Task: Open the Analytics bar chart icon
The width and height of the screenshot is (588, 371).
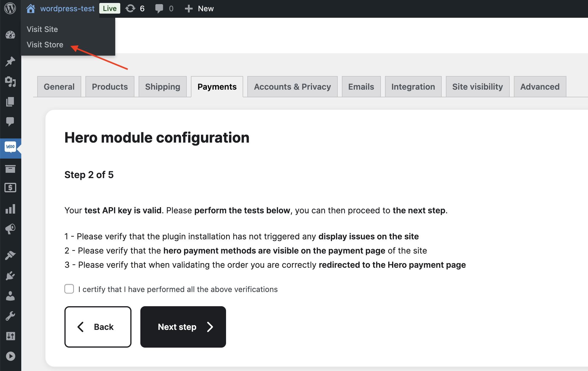Action: click(10, 209)
